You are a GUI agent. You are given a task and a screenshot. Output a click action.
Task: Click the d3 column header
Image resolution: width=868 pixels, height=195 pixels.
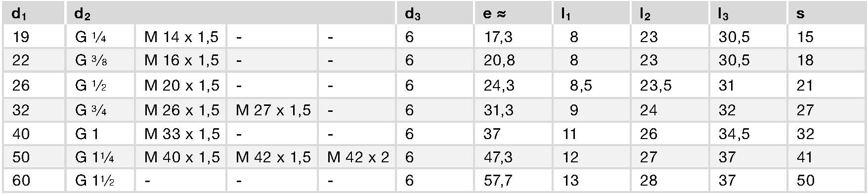pyautogui.click(x=435, y=13)
